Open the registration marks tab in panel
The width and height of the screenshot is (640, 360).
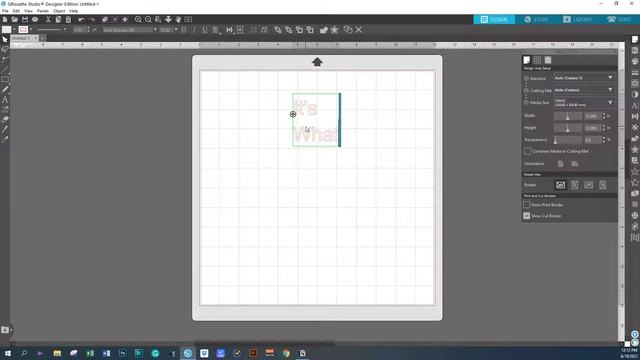[x=548, y=60]
